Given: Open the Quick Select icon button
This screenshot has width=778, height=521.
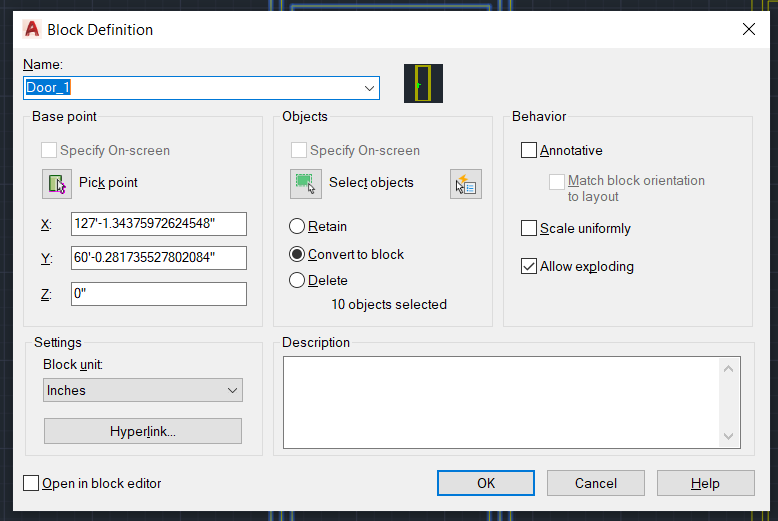Looking at the screenshot, I should click(465, 184).
